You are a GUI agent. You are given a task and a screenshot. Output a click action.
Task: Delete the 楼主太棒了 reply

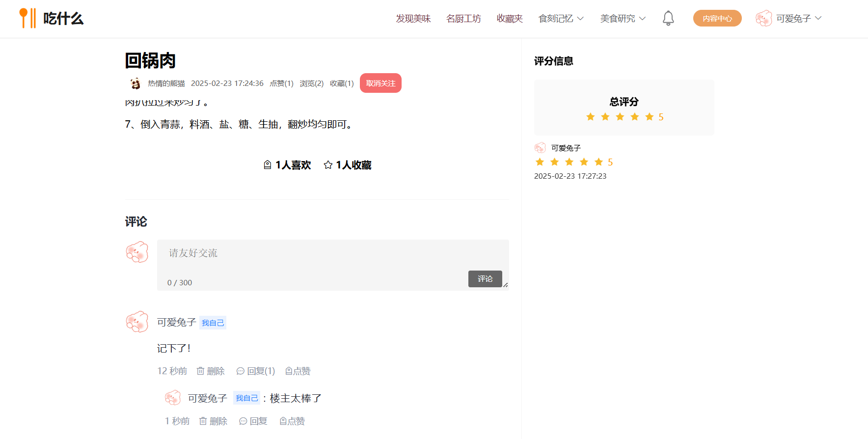tap(213, 421)
